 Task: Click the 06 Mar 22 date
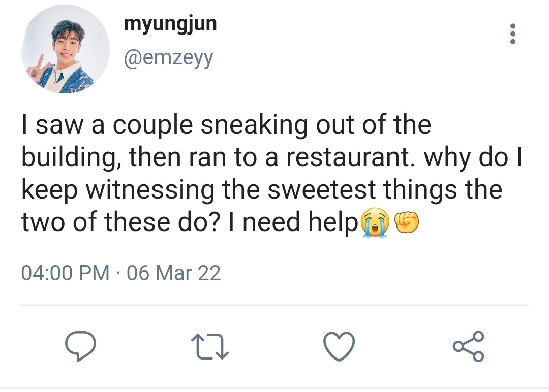tap(174, 273)
